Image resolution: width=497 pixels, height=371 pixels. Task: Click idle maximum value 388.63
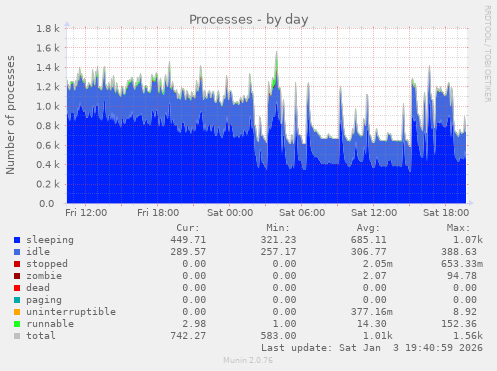coord(459,252)
